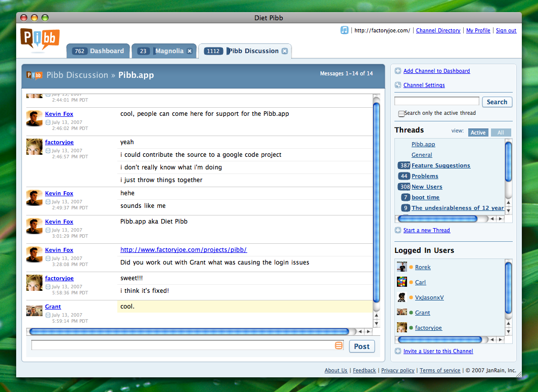Switch threads view to All
The height and width of the screenshot is (392, 538).
pyautogui.click(x=501, y=133)
